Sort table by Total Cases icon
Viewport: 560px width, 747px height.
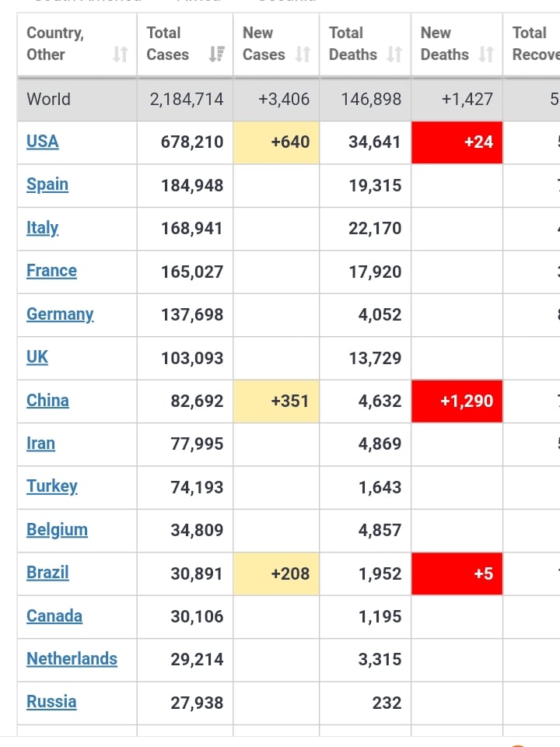click(217, 54)
